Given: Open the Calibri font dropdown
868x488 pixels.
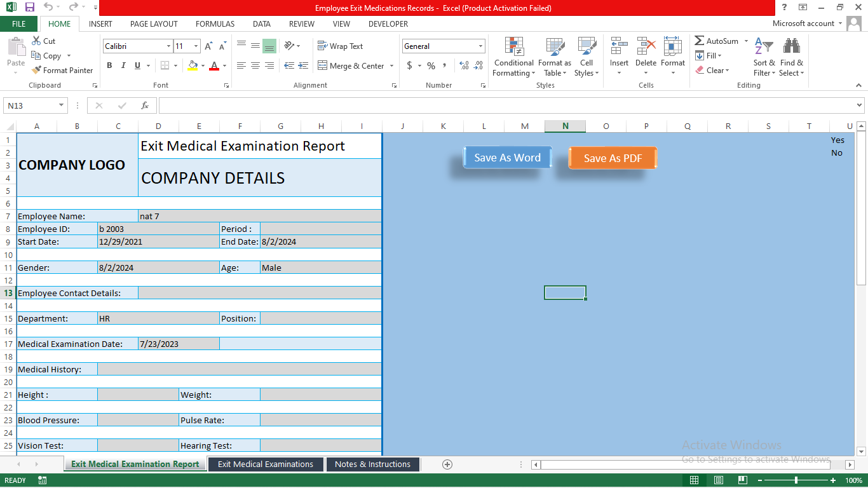Looking at the screenshot, I should (x=168, y=46).
